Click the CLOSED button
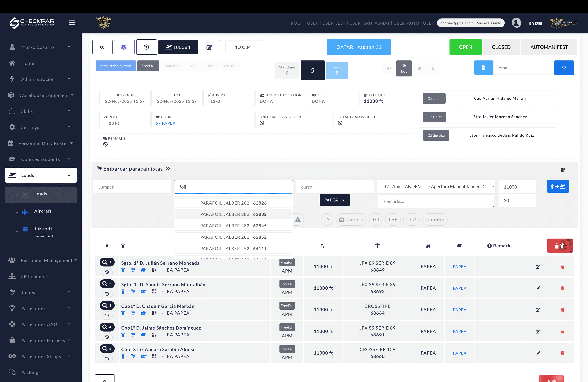Screen dimensions: 588x382 click(501, 47)
